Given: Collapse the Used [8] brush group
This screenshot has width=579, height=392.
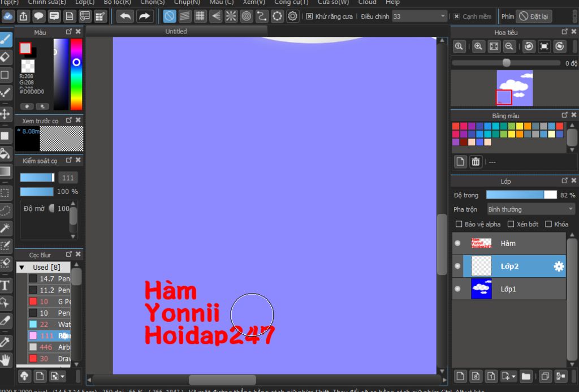Looking at the screenshot, I should point(22,267).
